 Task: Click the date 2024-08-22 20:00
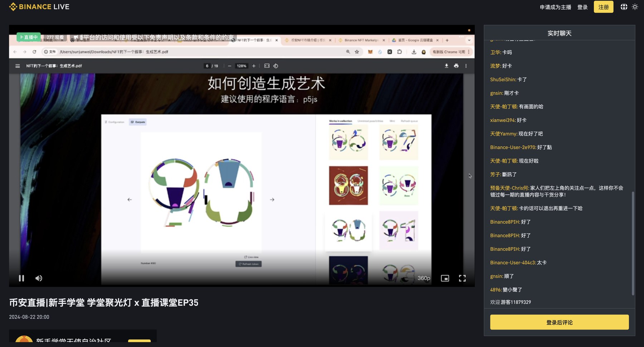pyautogui.click(x=29, y=317)
